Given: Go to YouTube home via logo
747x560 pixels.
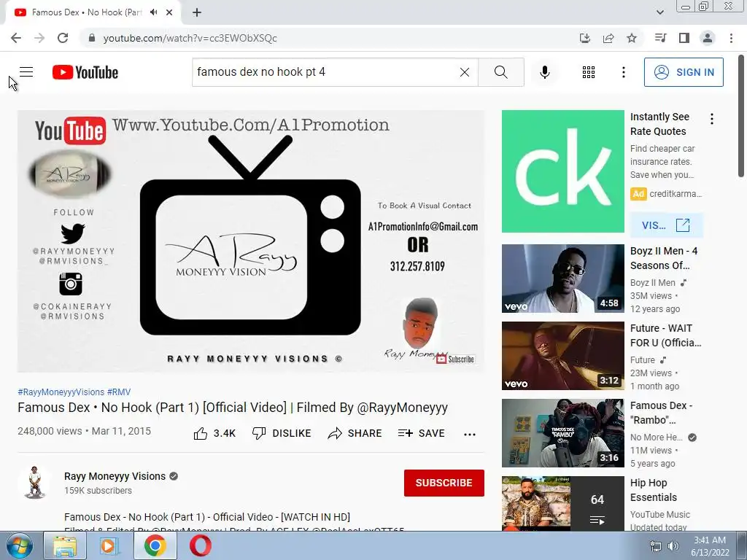Looking at the screenshot, I should coord(85,72).
